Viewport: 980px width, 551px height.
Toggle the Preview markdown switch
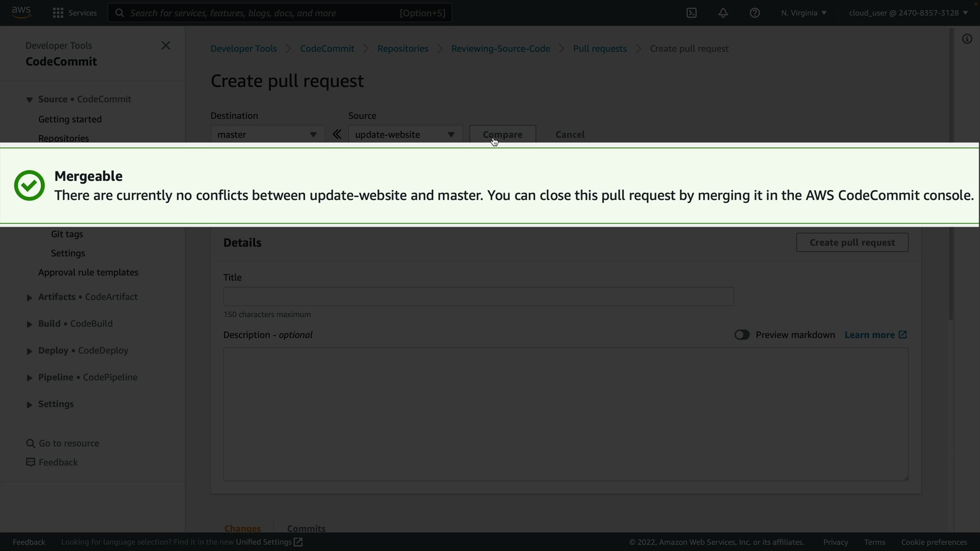point(742,335)
